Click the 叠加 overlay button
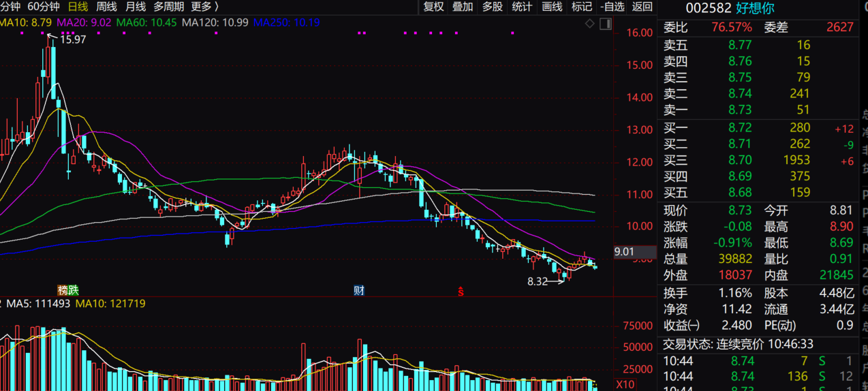 [463, 7]
